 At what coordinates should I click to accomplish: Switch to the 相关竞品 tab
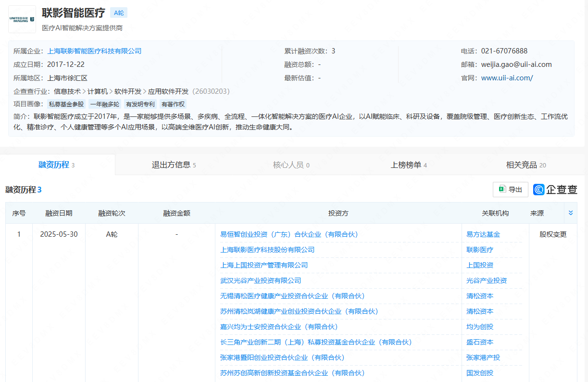coord(526,165)
